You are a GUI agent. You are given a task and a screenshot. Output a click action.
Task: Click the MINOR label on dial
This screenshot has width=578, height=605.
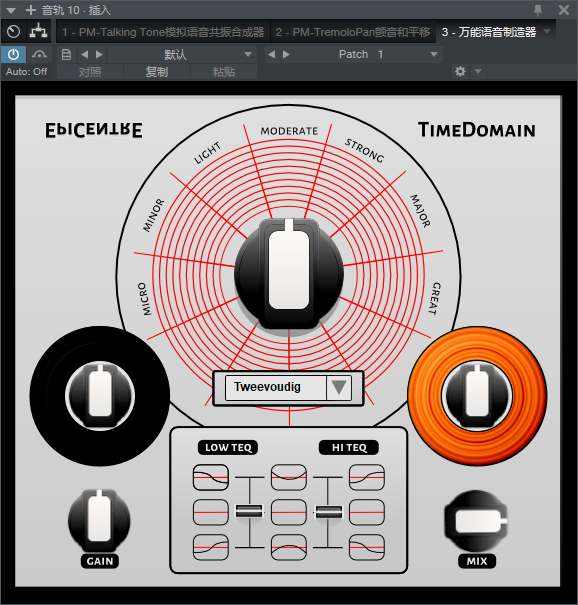point(154,215)
